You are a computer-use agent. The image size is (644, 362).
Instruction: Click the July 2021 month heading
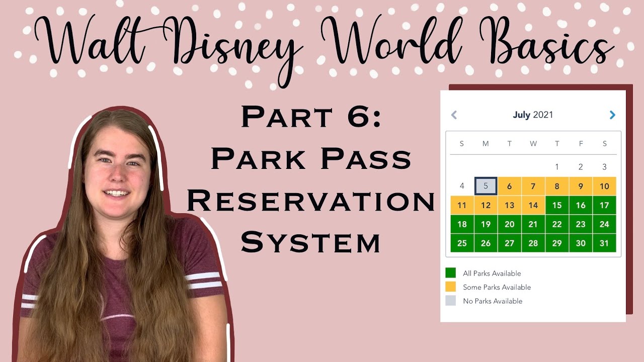click(533, 115)
